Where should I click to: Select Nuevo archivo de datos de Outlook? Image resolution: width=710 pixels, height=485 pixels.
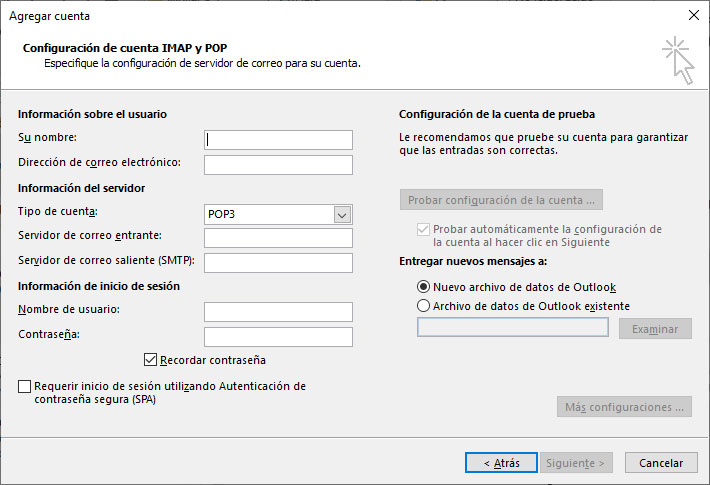click(424, 286)
